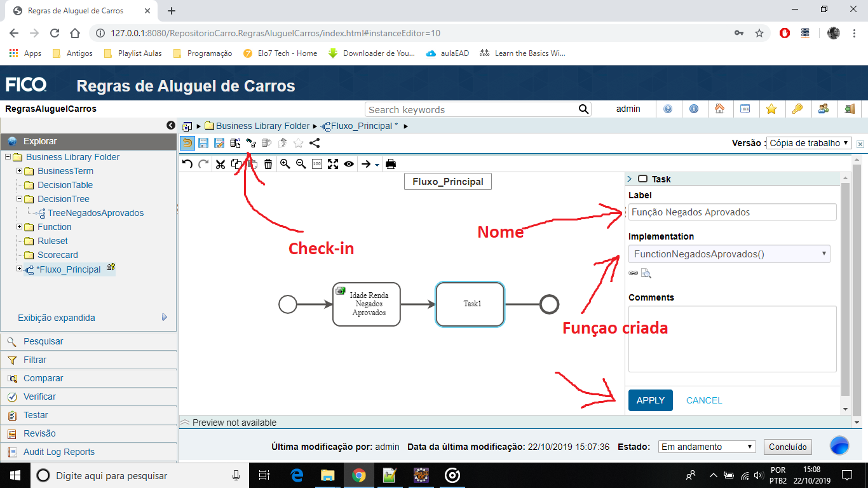Toggle the preview eye icon on the toolbar

coord(348,164)
